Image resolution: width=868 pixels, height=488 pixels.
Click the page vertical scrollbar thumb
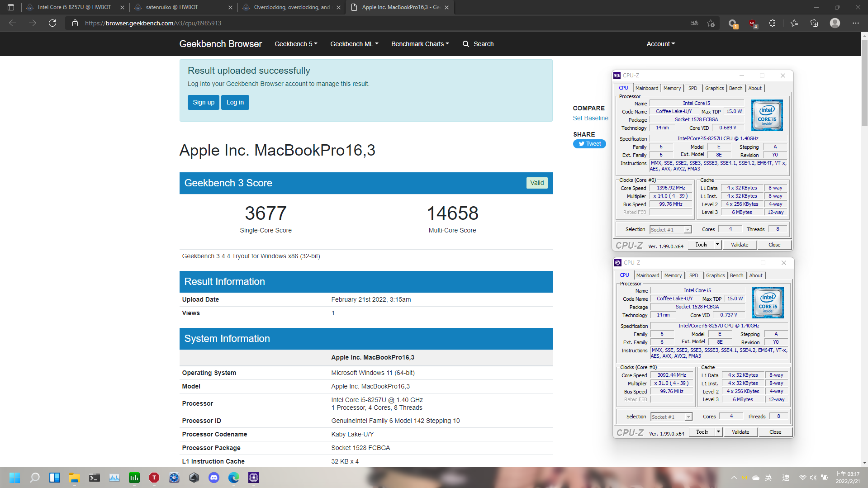[x=864, y=83]
